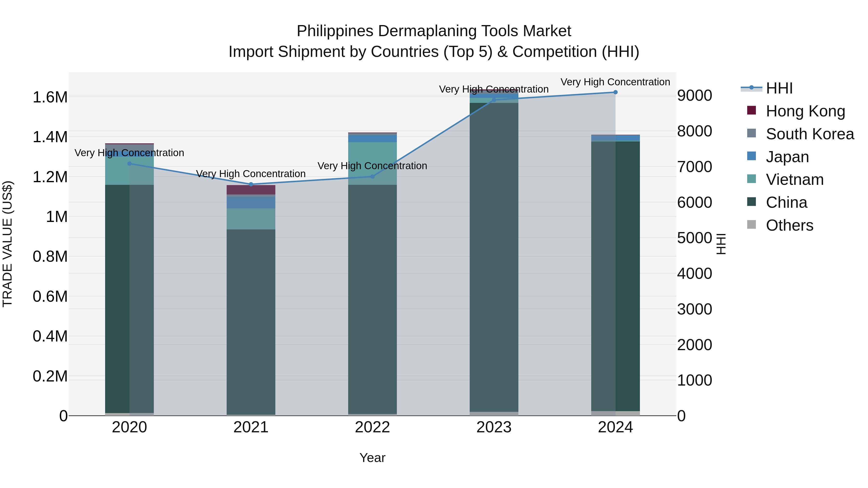Click the Hong Kong legend color swatch
This screenshot has width=868, height=488.
pyautogui.click(x=751, y=110)
